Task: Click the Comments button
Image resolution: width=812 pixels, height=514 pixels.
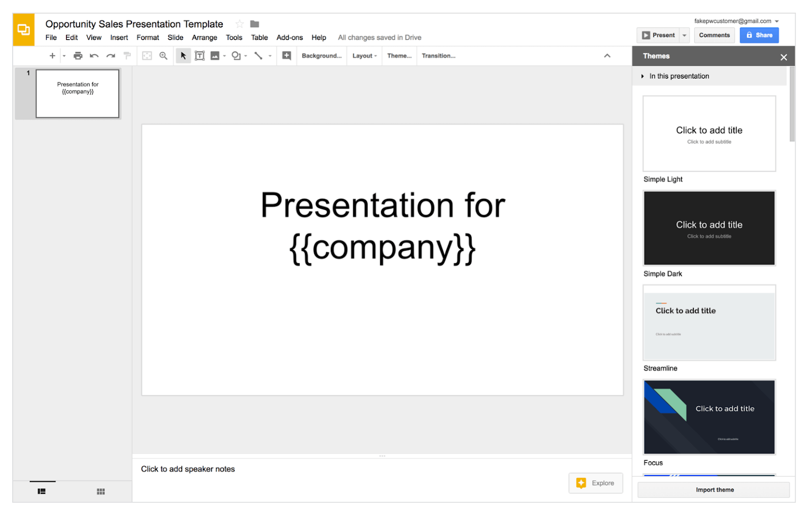Action: (714, 35)
